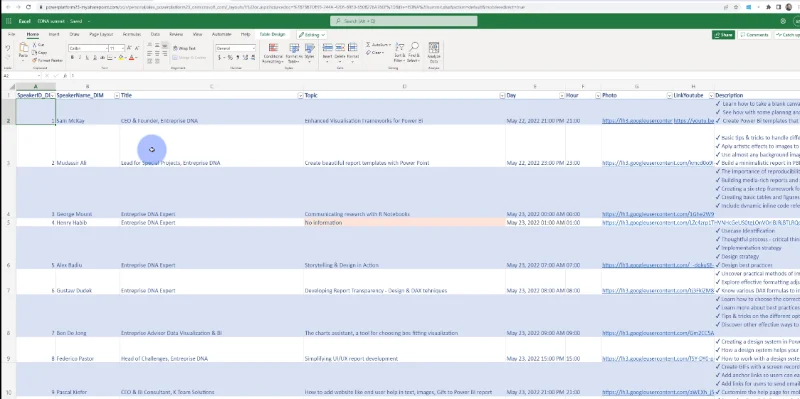Apply the yellow fill color
The image size is (800, 399).
click(x=121, y=58)
